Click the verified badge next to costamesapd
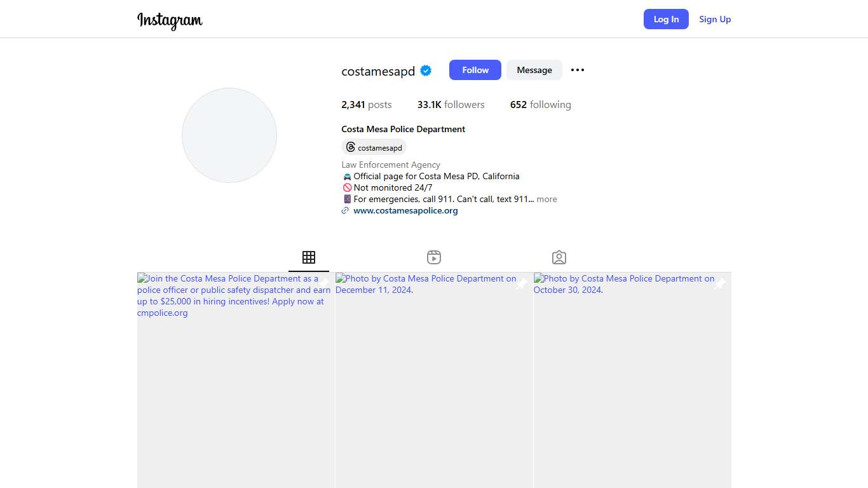 [x=426, y=71]
